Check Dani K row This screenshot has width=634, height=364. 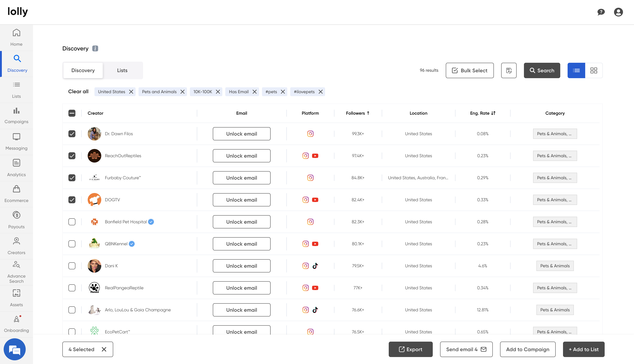(72, 266)
